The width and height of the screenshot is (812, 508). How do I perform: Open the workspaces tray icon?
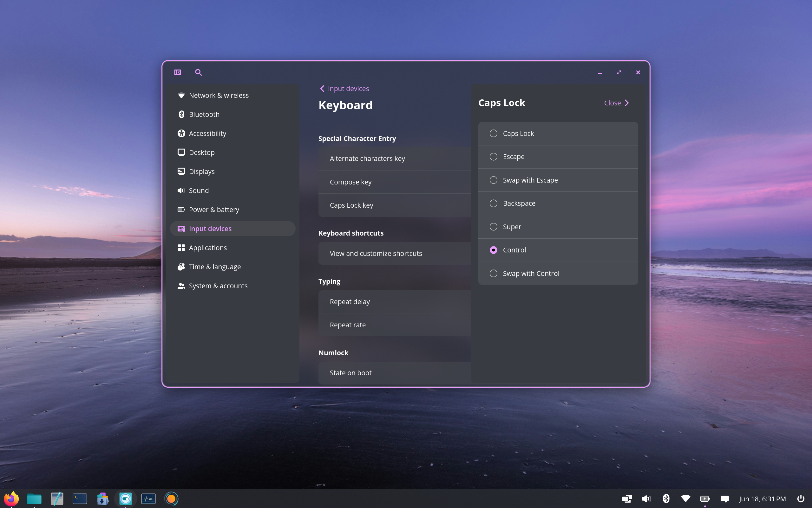(x=627, y=498)
